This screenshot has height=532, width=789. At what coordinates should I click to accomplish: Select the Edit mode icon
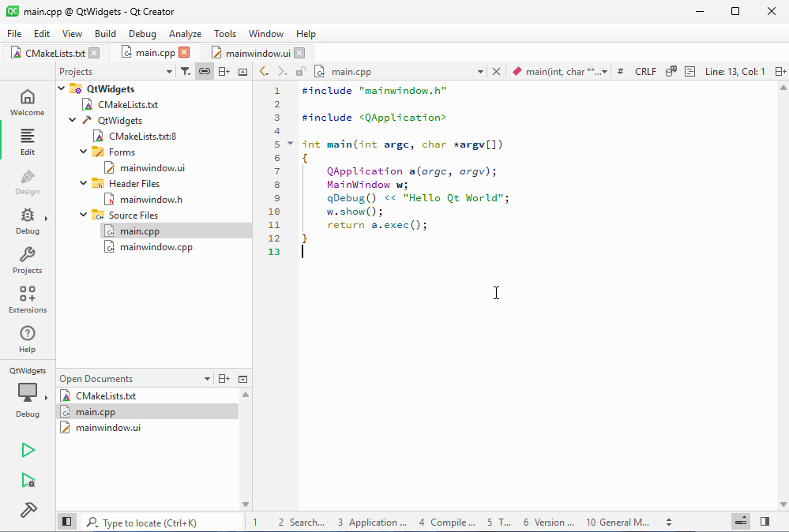pyautogui.click(x=27, y=142)
